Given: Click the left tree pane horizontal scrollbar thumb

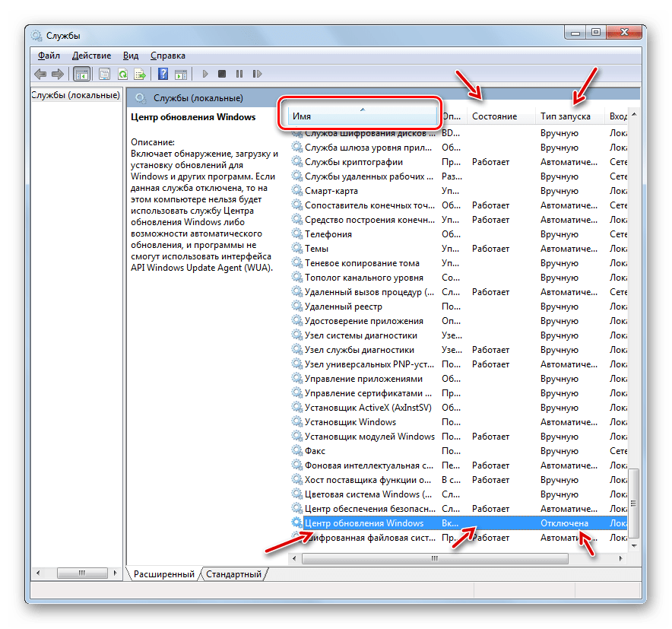Looking at the screenshot, I should (82, 573).
